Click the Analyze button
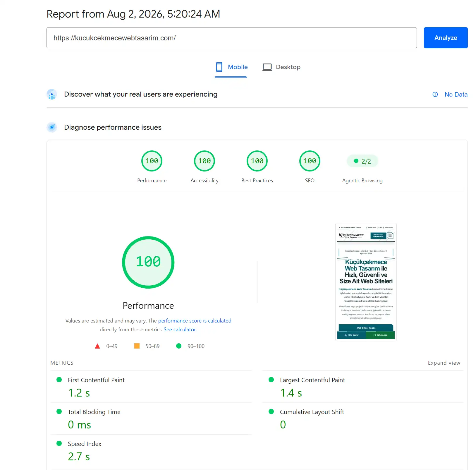Viewport: 476px width, 470px height. 446,38
